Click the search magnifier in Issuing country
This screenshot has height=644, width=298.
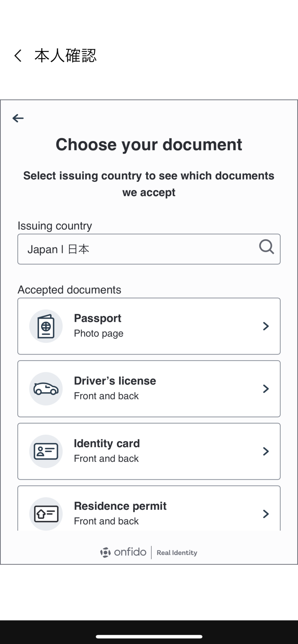pos(266,247)
